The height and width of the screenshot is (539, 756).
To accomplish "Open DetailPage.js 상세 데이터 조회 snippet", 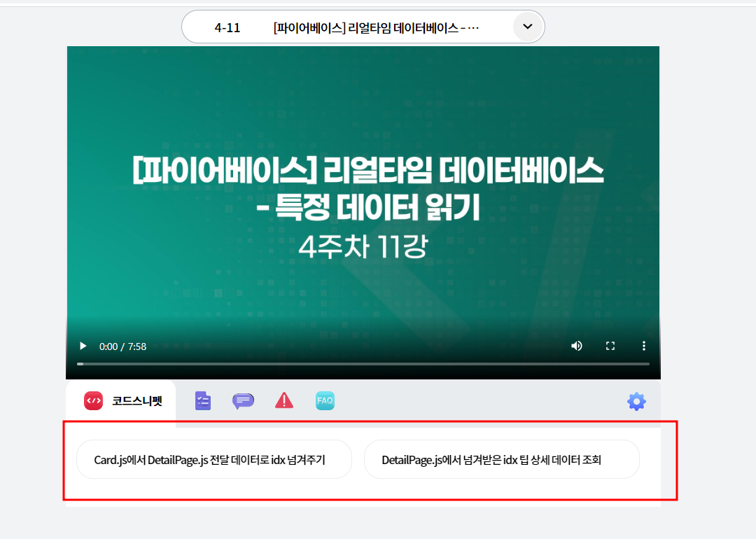I will pyautogui.click(x=501, y=459).
